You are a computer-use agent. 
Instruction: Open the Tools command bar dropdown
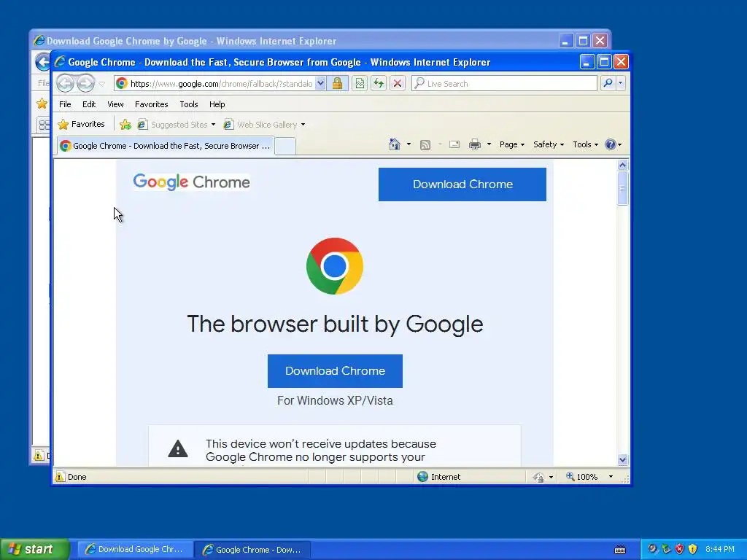(x=585, y=144)
